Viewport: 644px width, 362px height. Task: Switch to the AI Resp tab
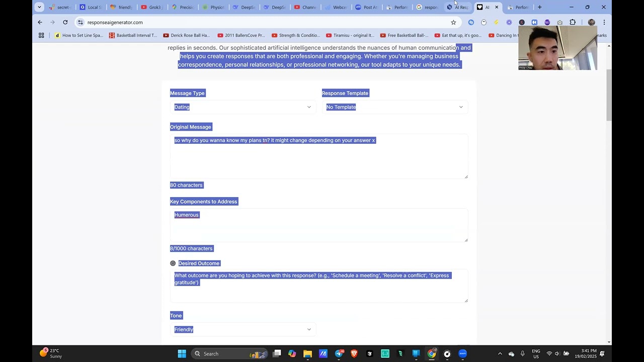point(457,7)
